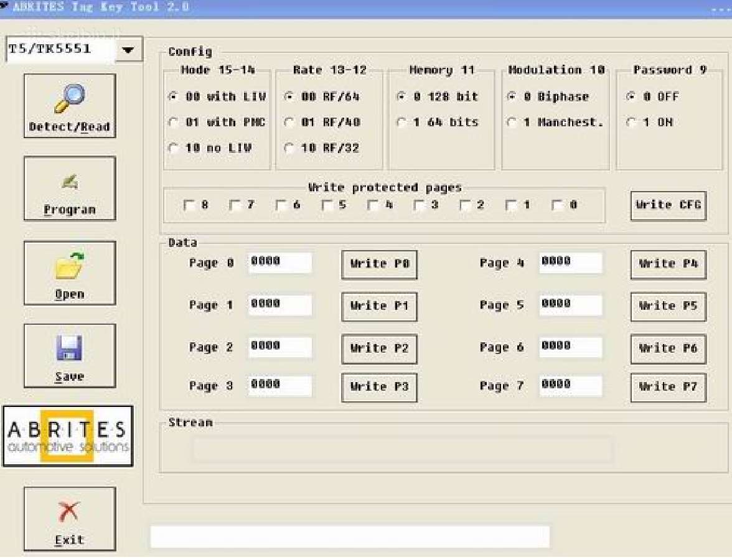Image resolution: width=732 pixels, height=560 pixels.
Task: Check write protected page 3
Action: pos(419,205)
